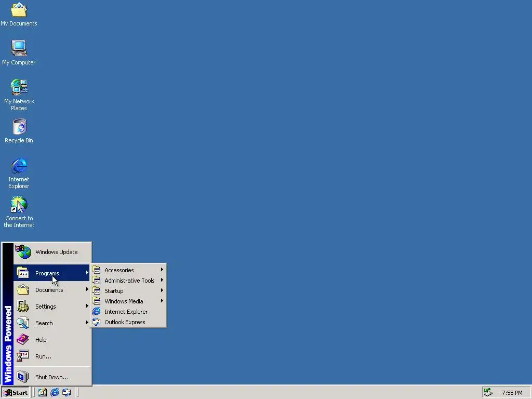Expand the Settings submenu arrow
The image size is (532, 399).
87,305
